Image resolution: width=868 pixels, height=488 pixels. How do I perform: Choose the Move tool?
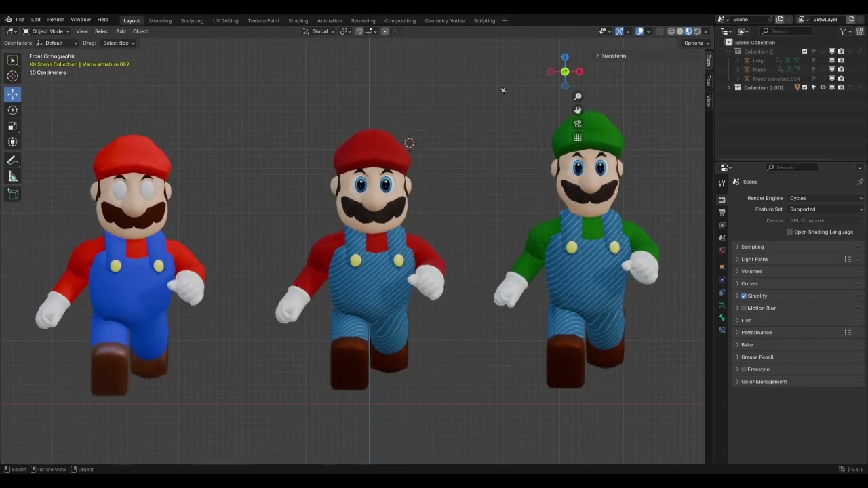(x=12, y=94)
